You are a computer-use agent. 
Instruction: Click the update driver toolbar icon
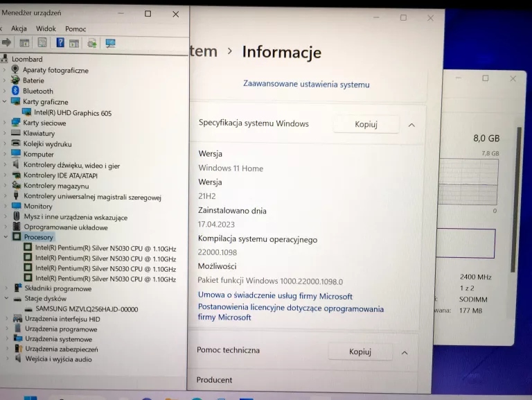92,43
